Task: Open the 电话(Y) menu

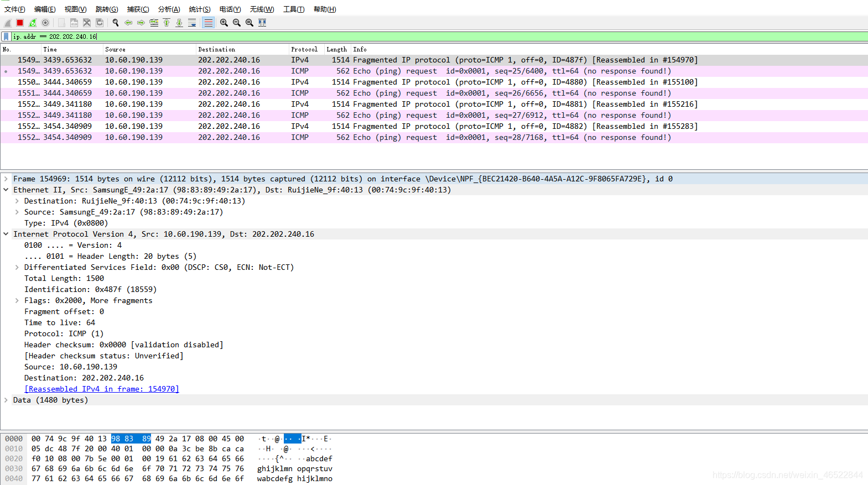Action: pos(230,9)
